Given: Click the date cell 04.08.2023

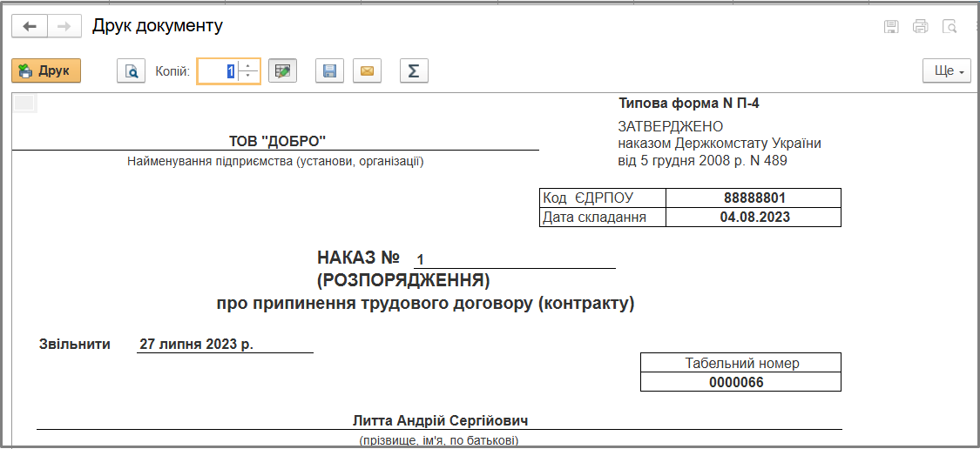Looking at the screenshot, I should [754, 218].
